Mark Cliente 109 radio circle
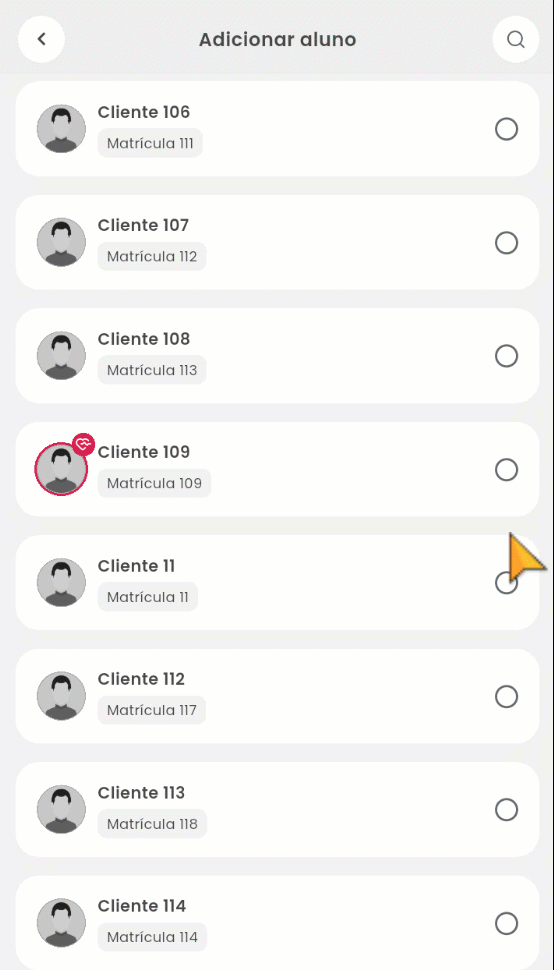The height and width of the screenshot is (970, 554). click(506, 470)
